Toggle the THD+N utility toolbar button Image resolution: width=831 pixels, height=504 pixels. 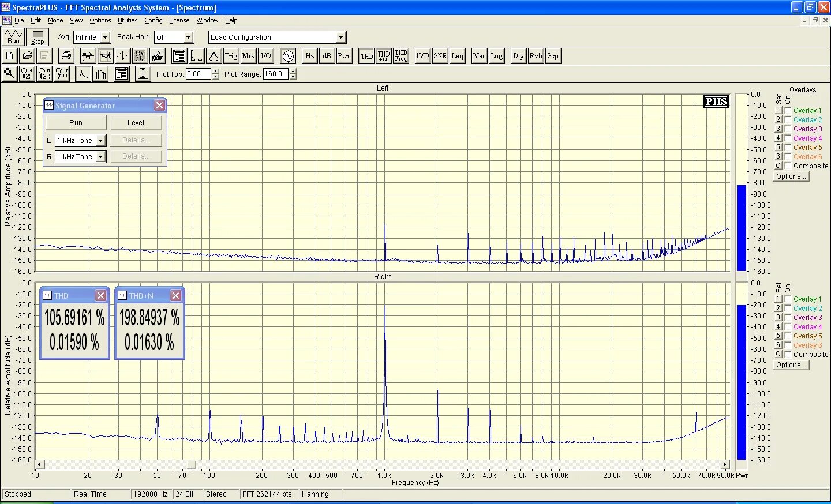tap(383, 56)
